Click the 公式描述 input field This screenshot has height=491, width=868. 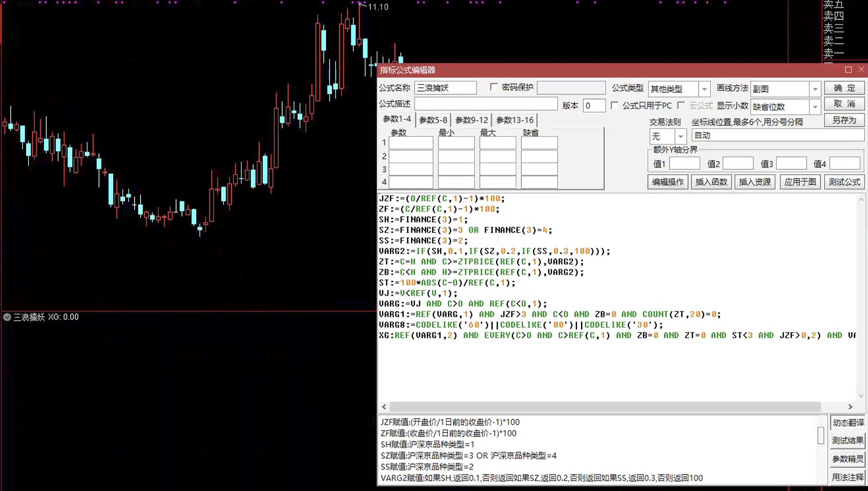click(x=486, y=104)
